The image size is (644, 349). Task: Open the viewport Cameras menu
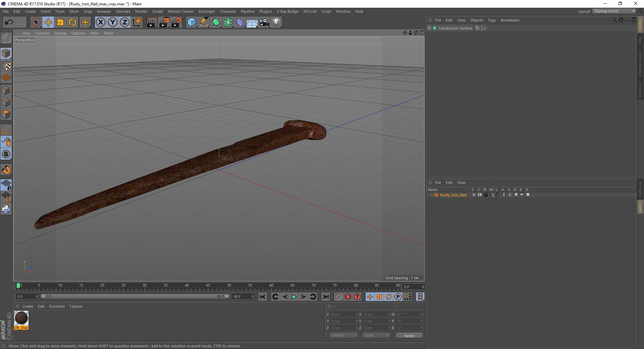coord(42,33)
